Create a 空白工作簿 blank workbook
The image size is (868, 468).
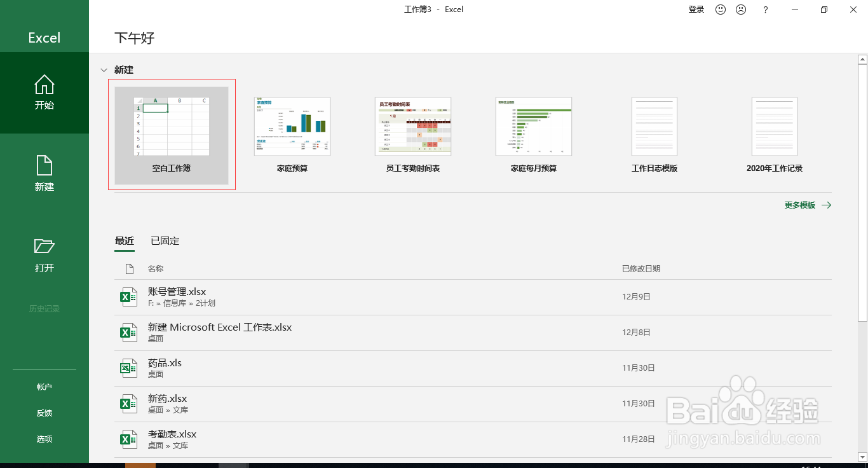172,135
